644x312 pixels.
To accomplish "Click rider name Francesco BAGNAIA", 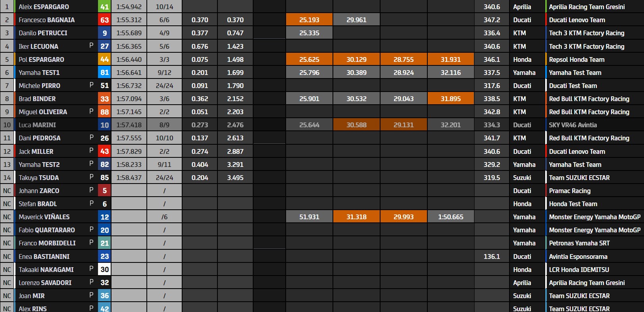I will (46, 20).
